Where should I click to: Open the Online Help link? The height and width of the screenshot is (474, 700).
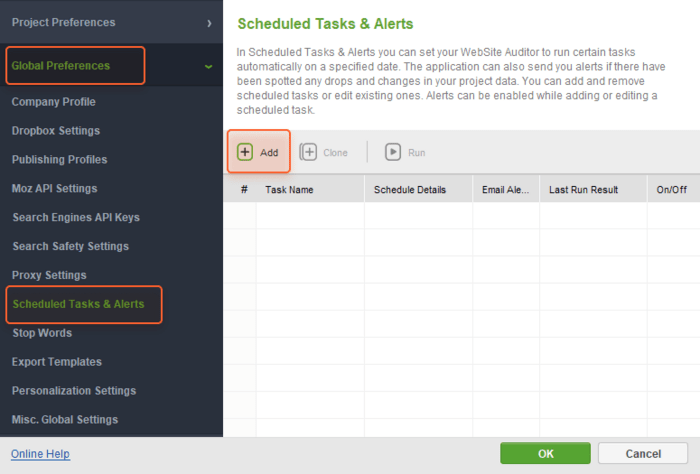pyautogui.click(x=40, y=454)
